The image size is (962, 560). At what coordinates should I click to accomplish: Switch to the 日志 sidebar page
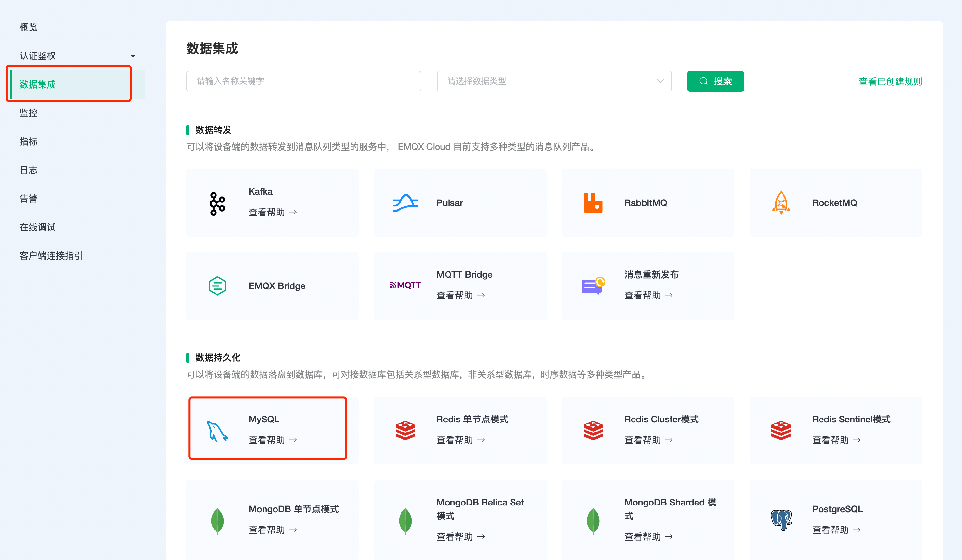click(28, 169)
